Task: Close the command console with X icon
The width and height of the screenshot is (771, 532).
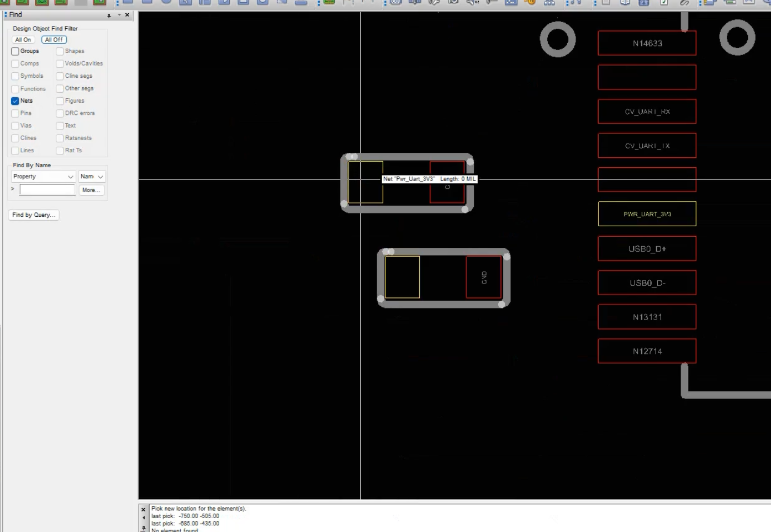Action: (x=144, y=509)
